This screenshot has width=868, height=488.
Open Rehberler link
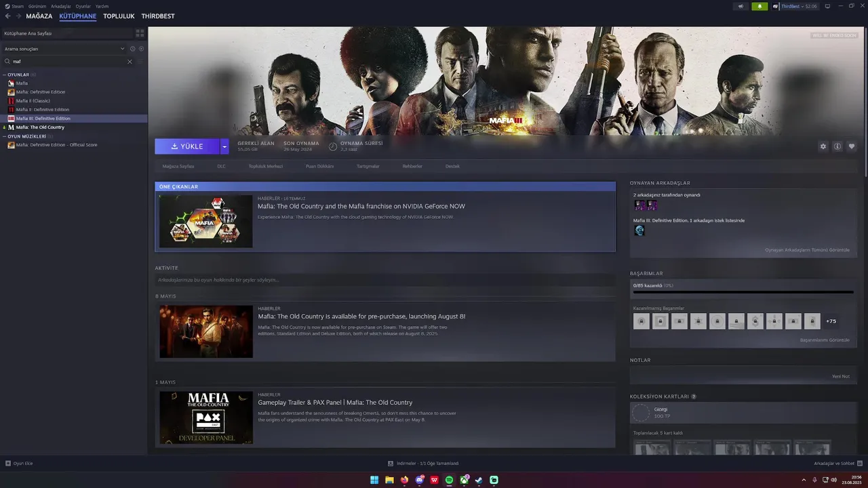coord(412,166)
